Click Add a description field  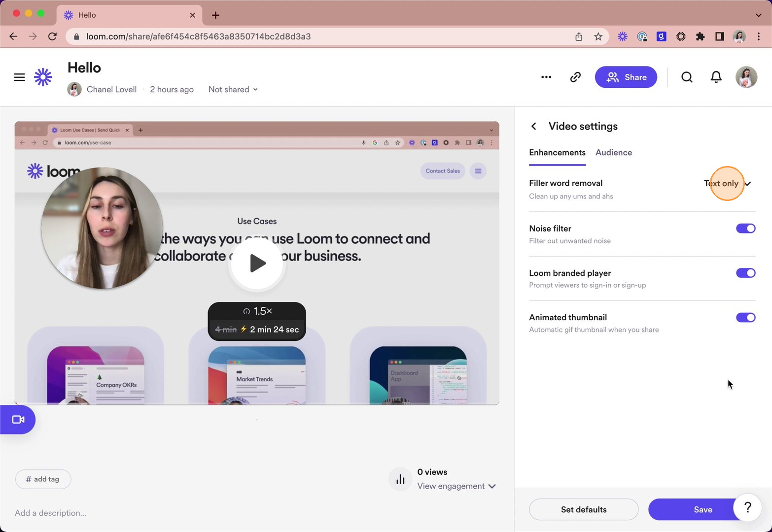tap(50, 513)
